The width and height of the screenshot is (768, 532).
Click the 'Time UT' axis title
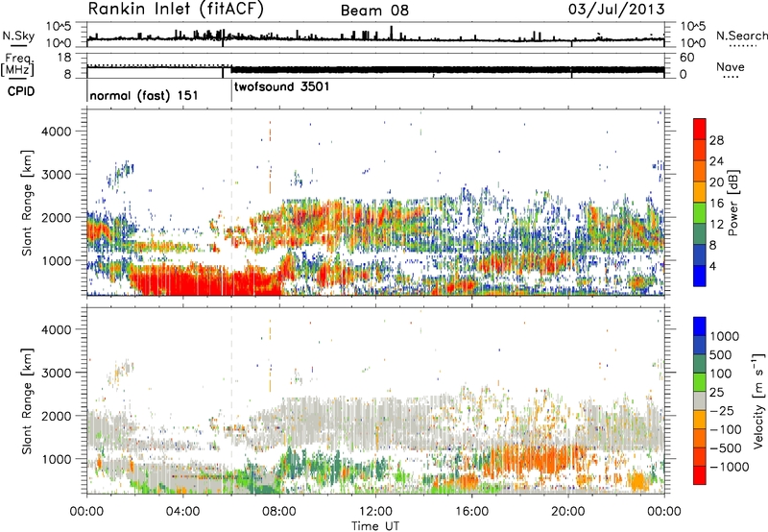tap(375, 526)
